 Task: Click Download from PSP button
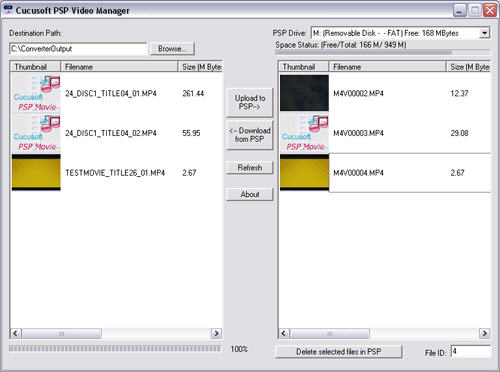click(250, 135)
